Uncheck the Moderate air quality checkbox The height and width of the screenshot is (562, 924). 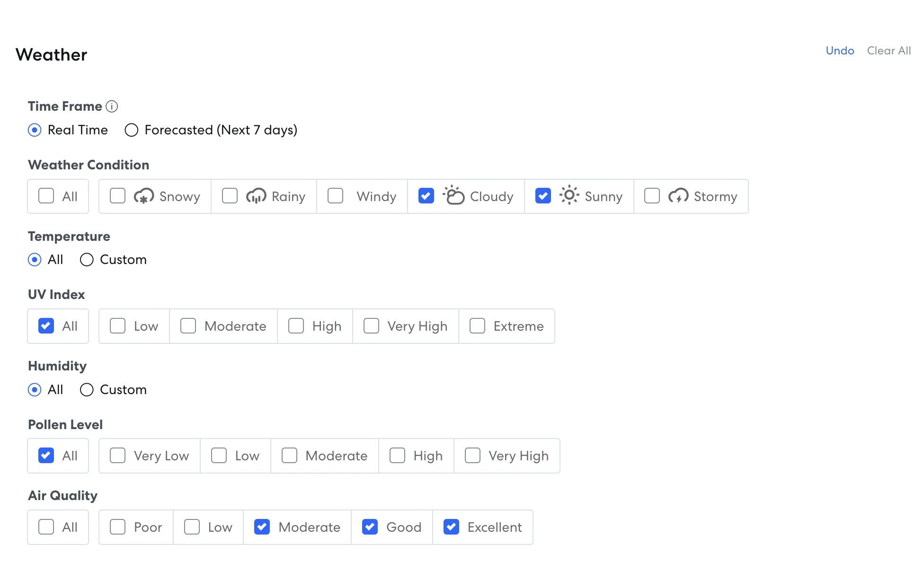262,527
